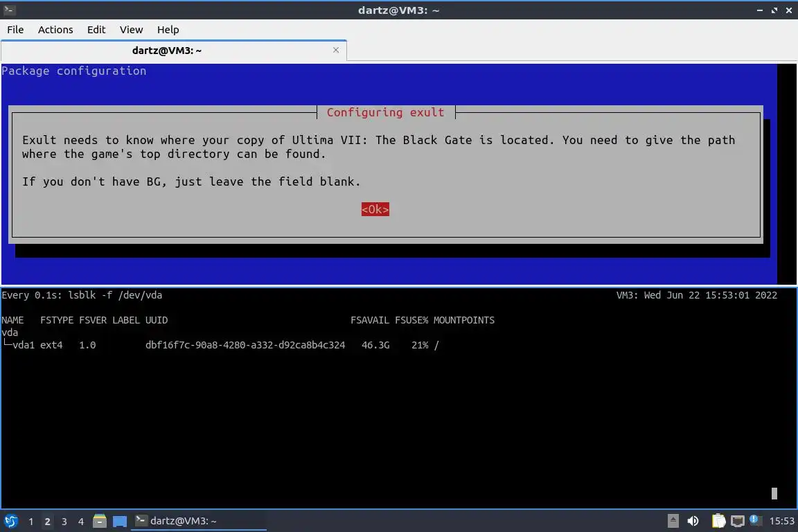798x532 pixels.
Task: Open the removable media eject tray icon
Action: [x=673, y=521]
